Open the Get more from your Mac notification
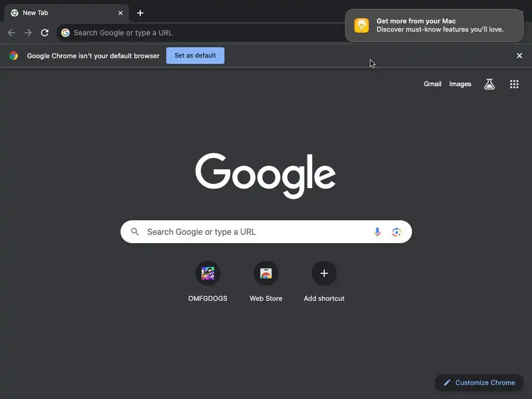Image resolution: width=532 pixels, height=399 pixels. (x=434, y=25)
